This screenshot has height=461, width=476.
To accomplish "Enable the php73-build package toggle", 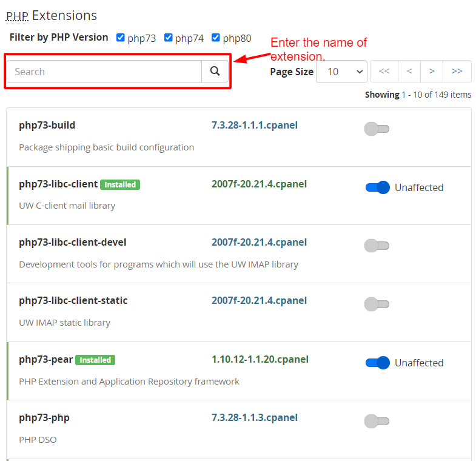I will tap(377, 129).
